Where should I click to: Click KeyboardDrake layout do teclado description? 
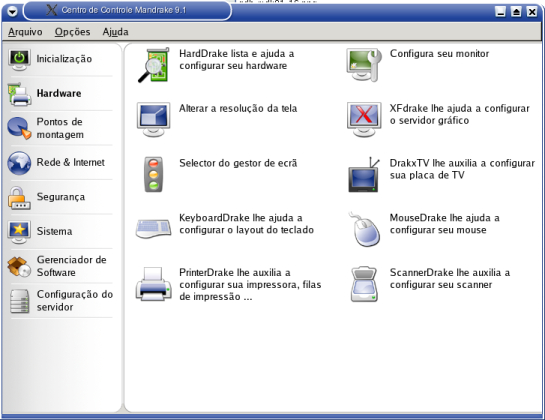click(x=246, y=224)
